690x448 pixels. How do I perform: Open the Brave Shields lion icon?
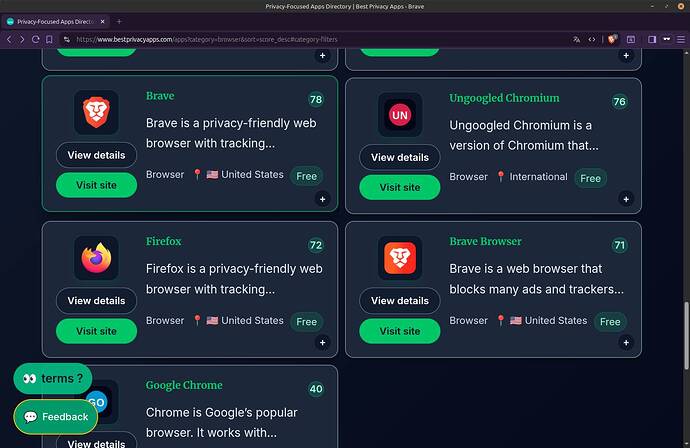click(x=613, y=39)
